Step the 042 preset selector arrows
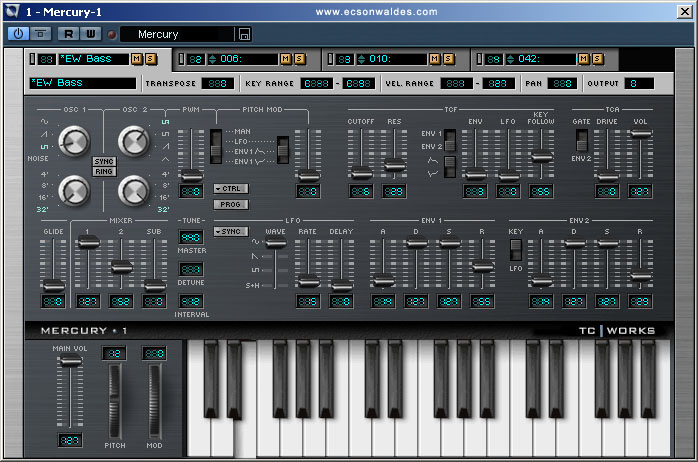 pyautogui.click(x=511, y=59)
